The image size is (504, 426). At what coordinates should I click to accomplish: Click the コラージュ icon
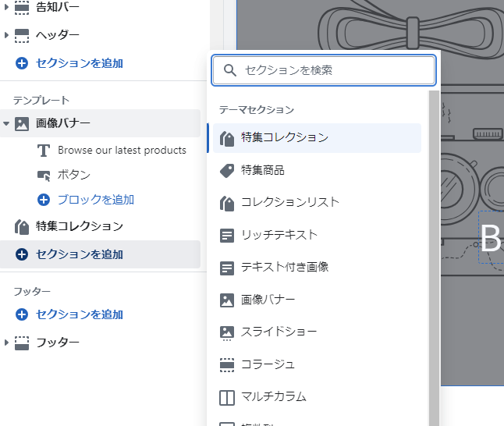click(x=227, y=365)
